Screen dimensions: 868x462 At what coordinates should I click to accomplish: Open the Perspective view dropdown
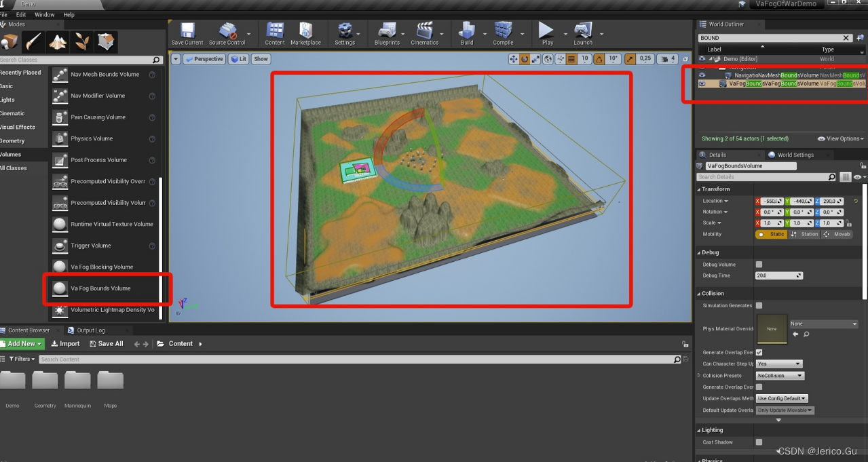point(204,59)
